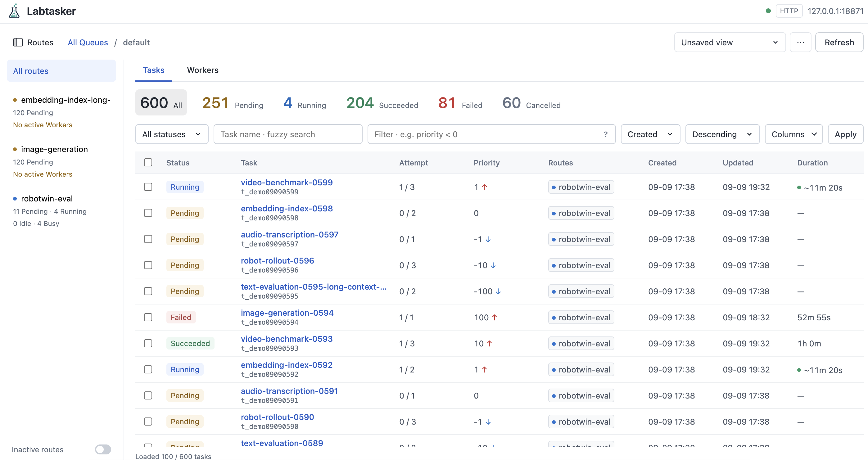Click the robotwin-eval tag on image-generation-0594 row
This screenshot has width=868, height=460.
(581, 318)
